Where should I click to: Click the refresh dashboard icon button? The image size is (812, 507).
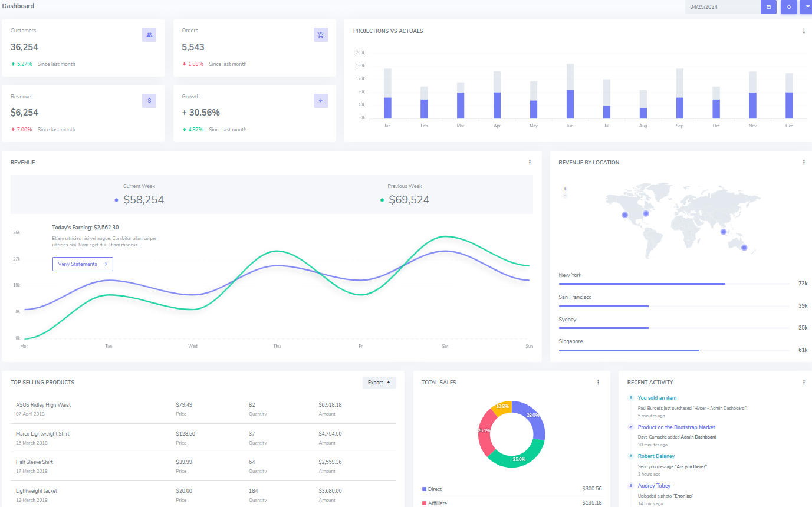(x=788, y=7)
